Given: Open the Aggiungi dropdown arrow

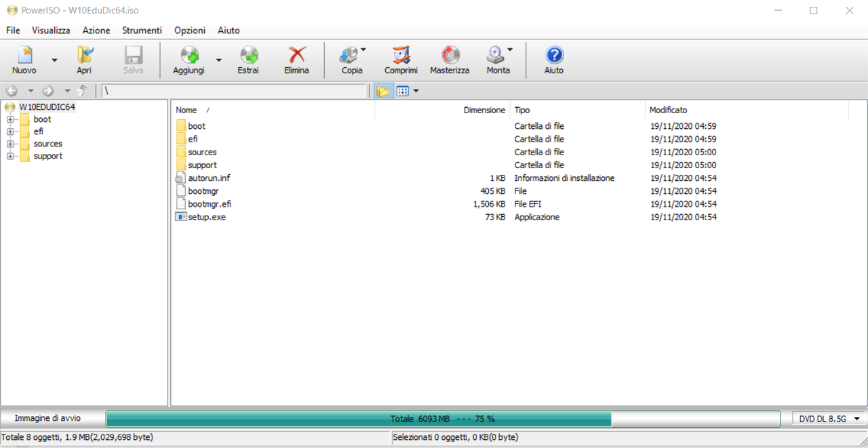Looking at the screenshot, I should 218,60.
